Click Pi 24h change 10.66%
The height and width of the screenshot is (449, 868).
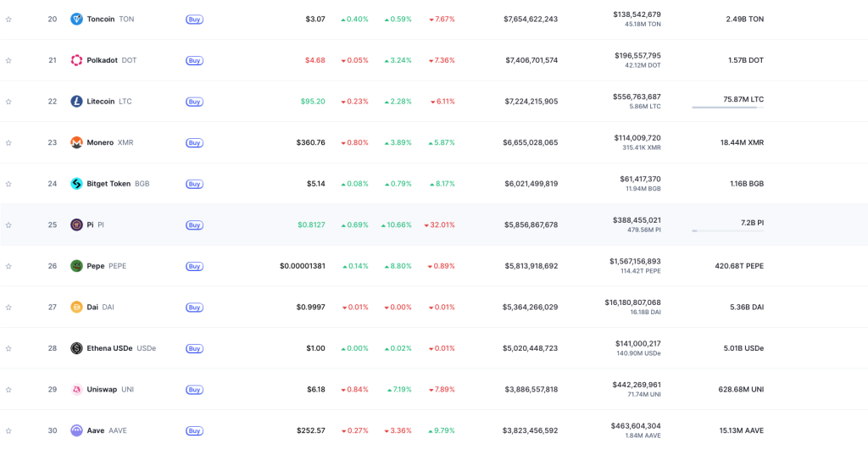click(397, 225)
